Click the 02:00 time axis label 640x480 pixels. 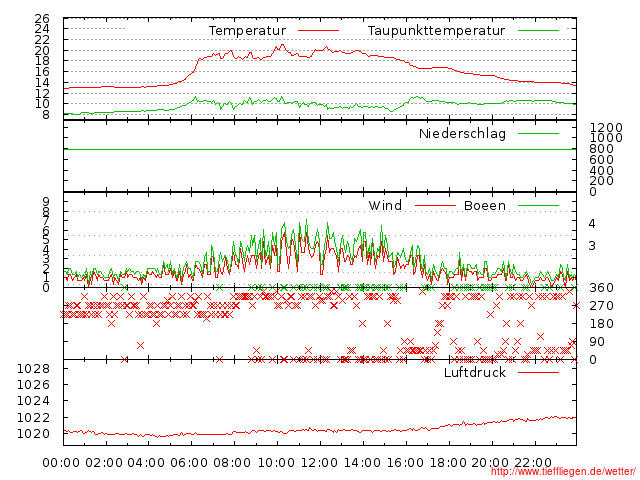tap(104, 463)
